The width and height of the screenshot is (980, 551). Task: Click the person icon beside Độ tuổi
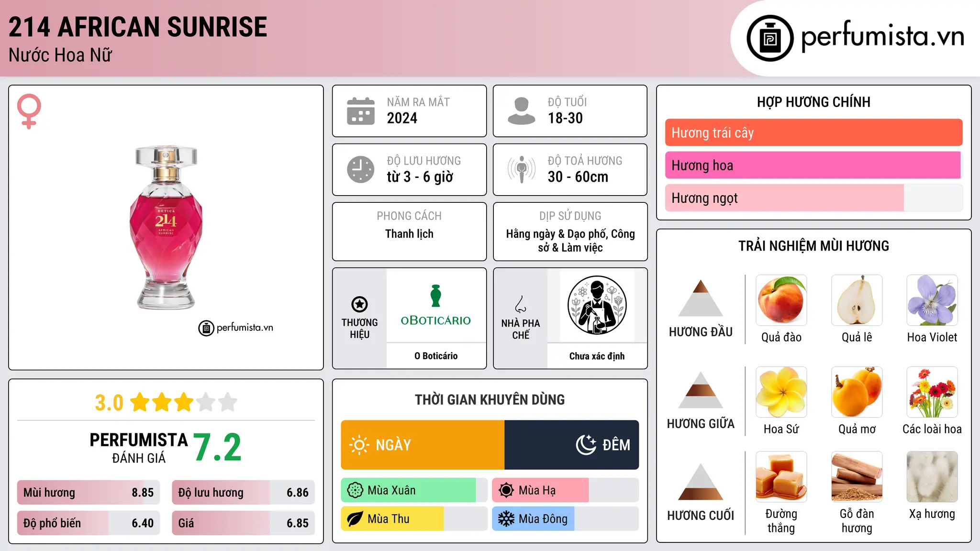tap(522, 111)
